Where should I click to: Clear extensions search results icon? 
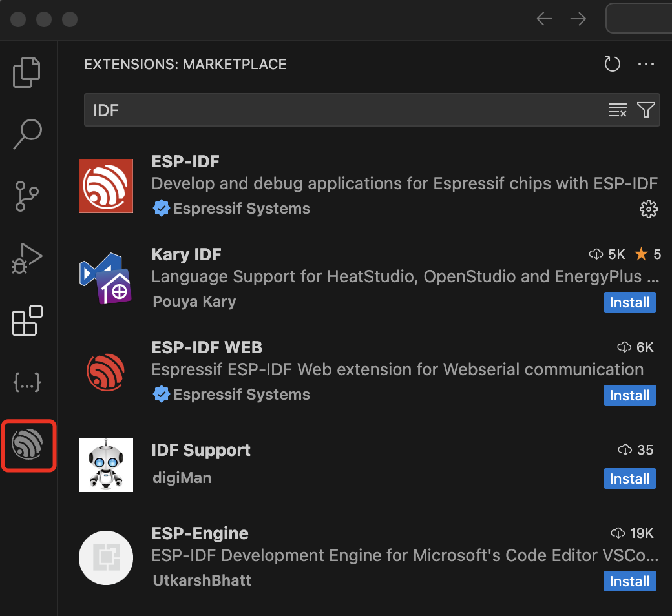(618, 110)
